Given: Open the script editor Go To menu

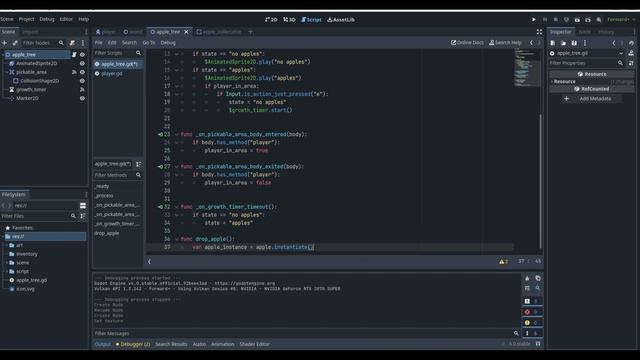Looking at the screenshot, I should pos(149,42).
